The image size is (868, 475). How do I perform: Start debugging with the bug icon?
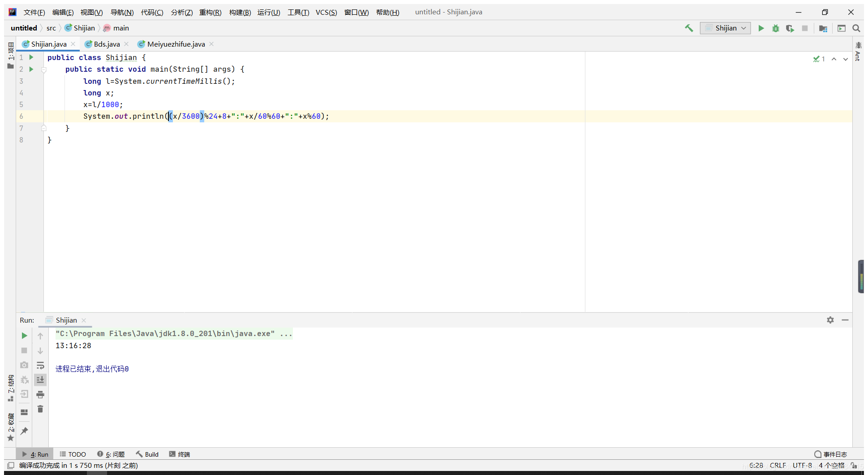776,28
